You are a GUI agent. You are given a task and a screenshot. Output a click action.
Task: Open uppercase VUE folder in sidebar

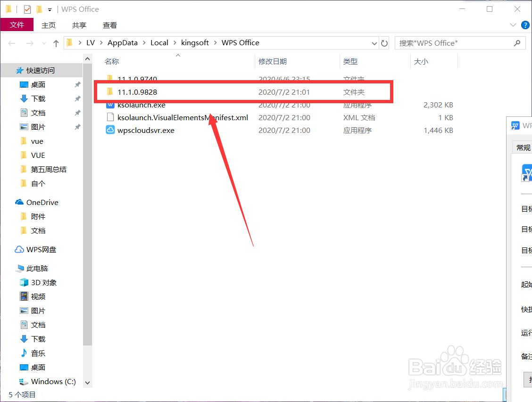coord(38,155)
